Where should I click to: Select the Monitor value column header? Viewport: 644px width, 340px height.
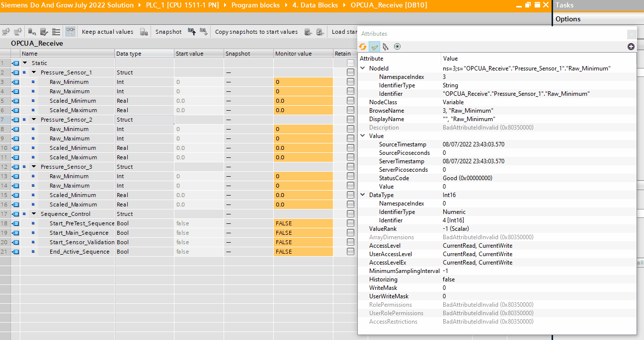293,54
